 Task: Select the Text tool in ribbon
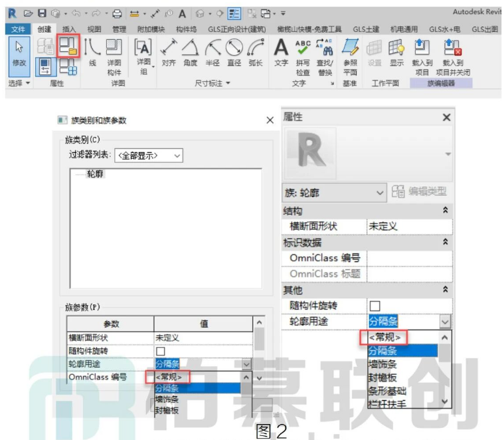click(x=282, y=53)
